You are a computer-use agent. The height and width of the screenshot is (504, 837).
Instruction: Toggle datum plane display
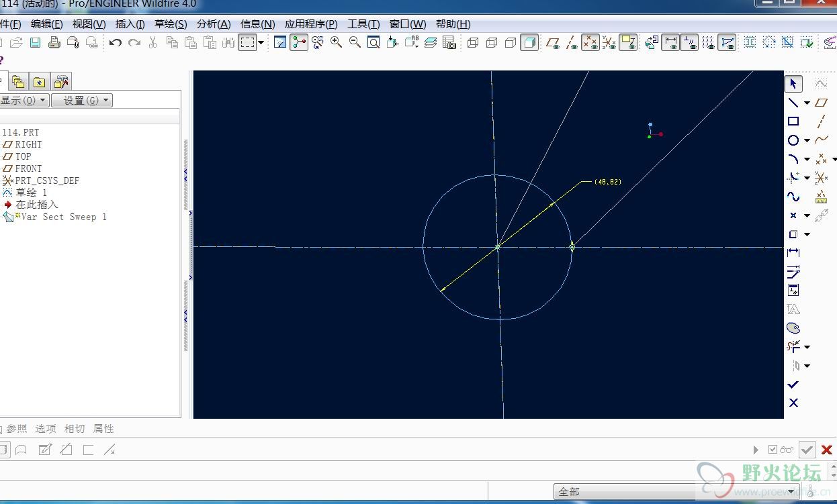(553, 43)
